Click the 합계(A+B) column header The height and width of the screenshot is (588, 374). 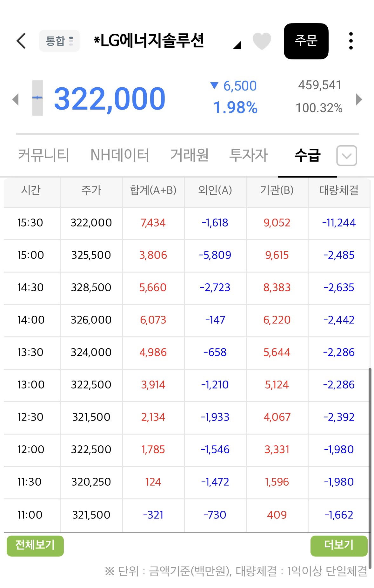coord(153,190)
